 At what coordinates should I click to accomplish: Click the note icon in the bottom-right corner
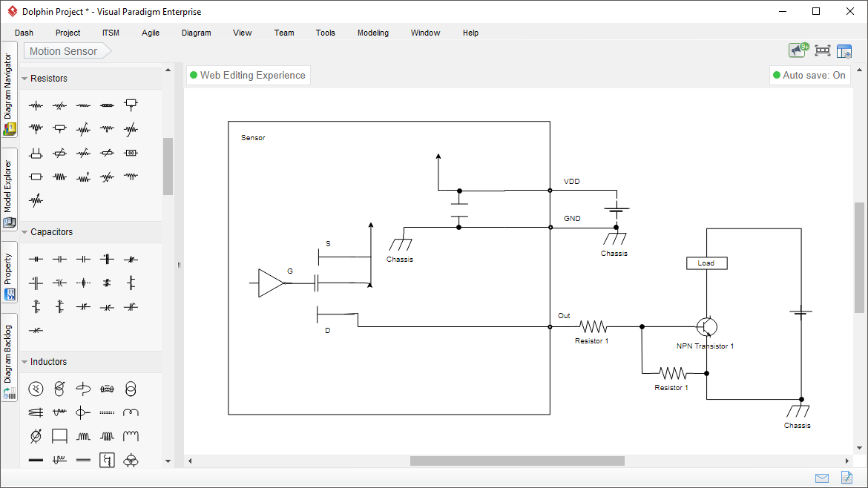(x=846, y=478)
